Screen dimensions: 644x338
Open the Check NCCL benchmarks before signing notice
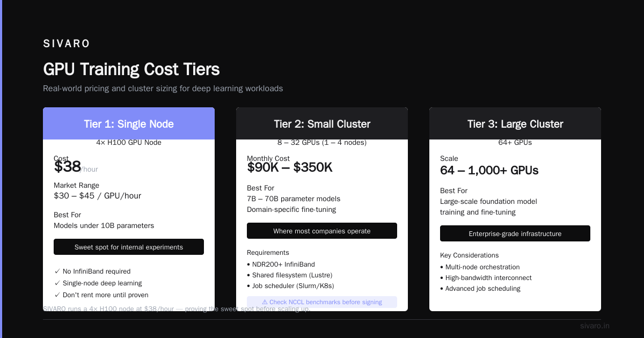point(322,302)
